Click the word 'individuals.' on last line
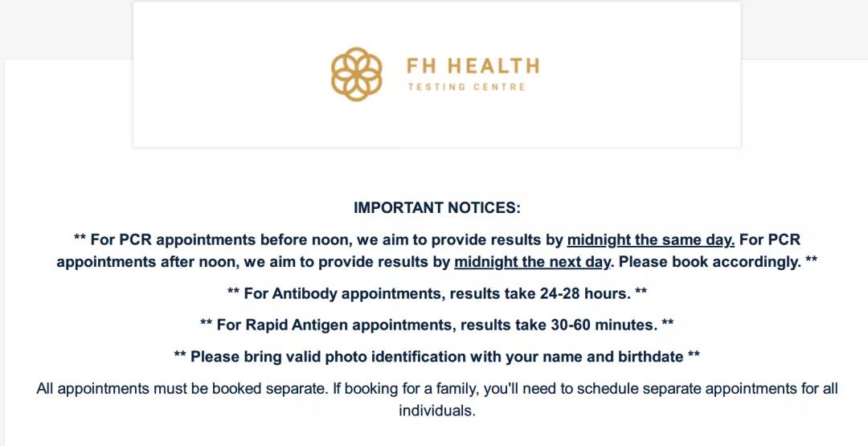The height and width of the screenshot is (446, 868). tap(436, 411)
